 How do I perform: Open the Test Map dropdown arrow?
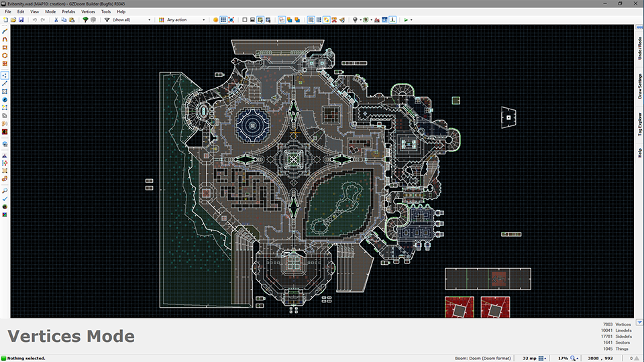[x=411, y=19]
